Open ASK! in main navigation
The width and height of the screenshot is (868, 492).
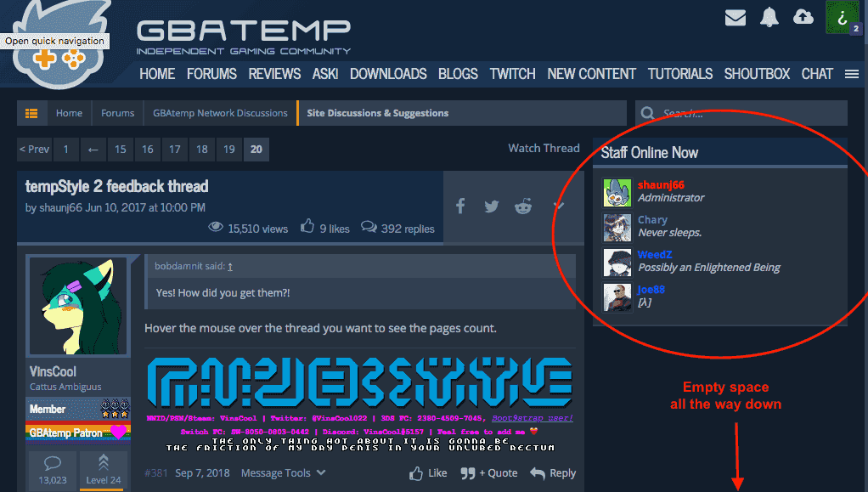(325, 74)
